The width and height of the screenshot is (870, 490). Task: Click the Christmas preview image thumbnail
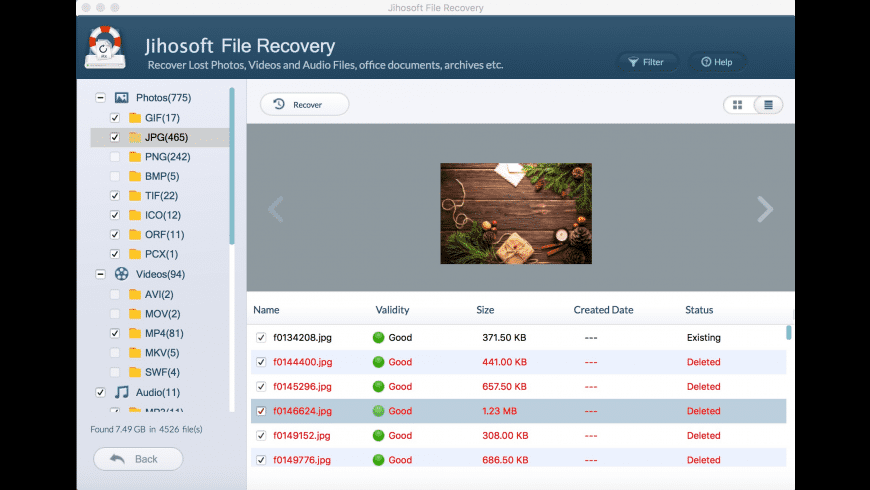[x=516, y=214]
